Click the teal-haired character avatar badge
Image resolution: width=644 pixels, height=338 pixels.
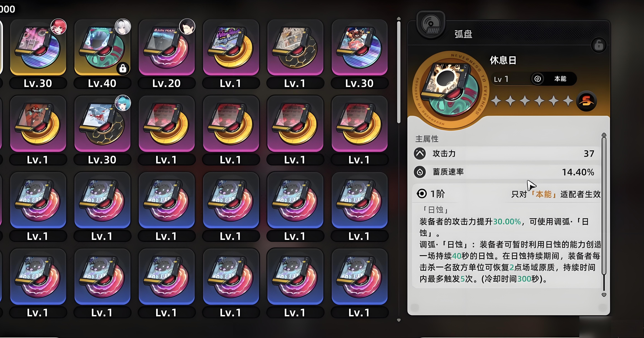tap(123, 103)
